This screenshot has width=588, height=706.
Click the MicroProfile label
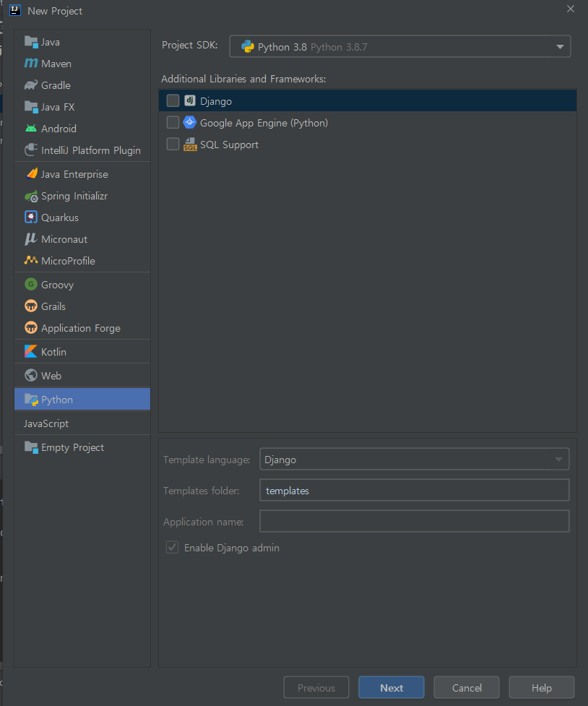point(68,261)
